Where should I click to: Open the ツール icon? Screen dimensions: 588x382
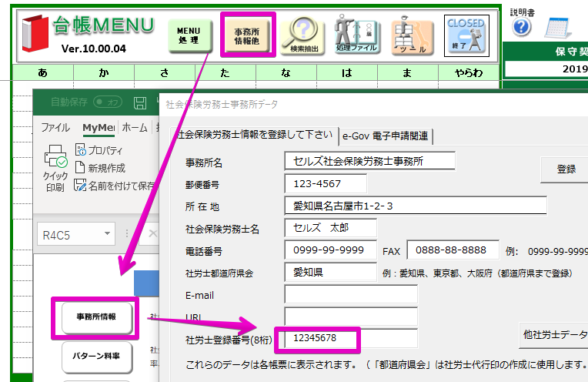(412, 35)
